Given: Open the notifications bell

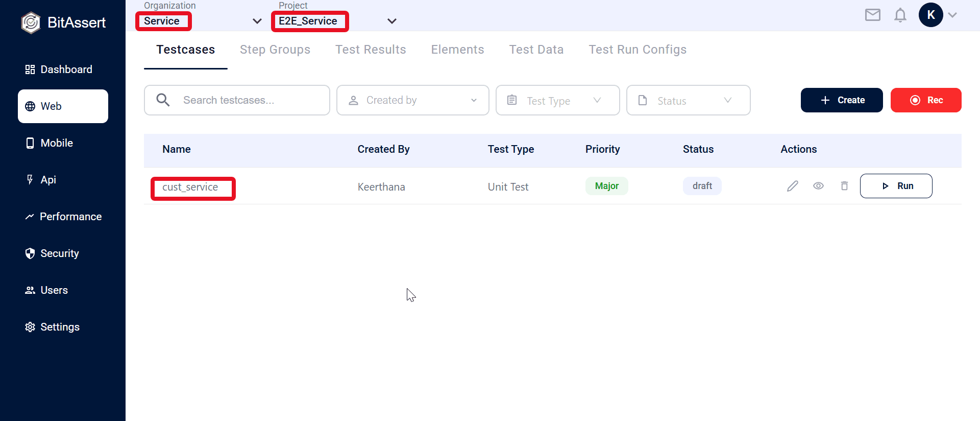Looking at the screenshot, I should click(900, 15).
